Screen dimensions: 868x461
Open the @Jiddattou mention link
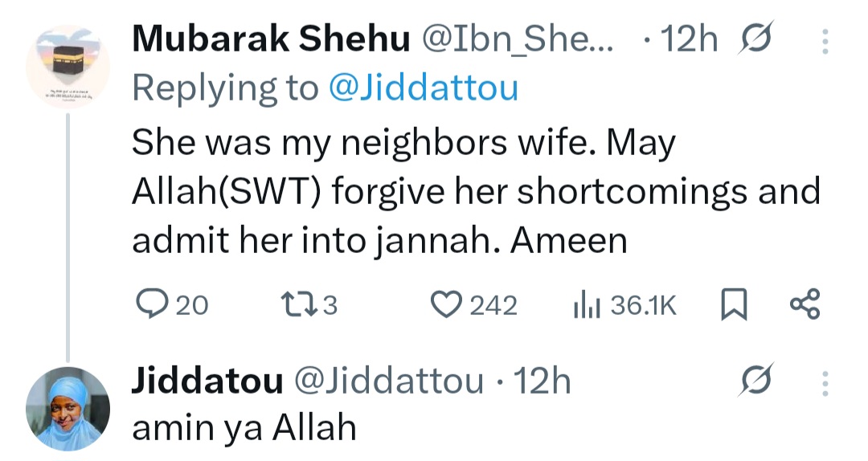[x=423, y=88]
